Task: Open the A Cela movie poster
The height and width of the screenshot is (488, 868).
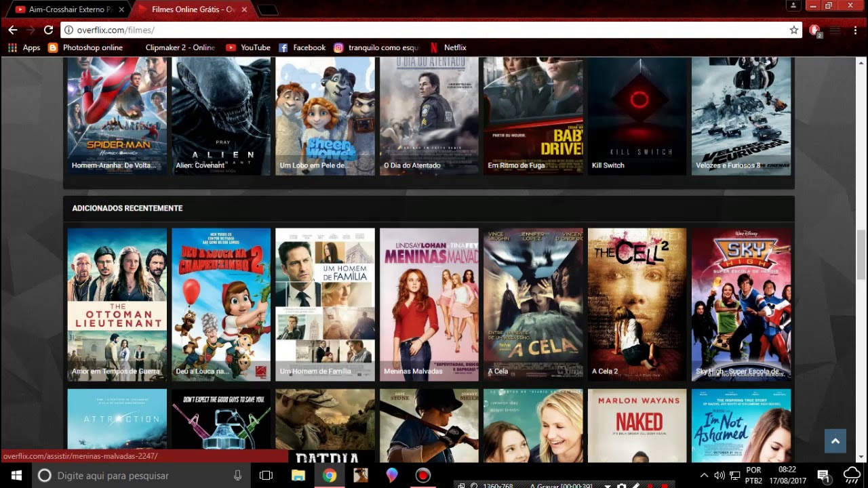Action: point(533,304)
